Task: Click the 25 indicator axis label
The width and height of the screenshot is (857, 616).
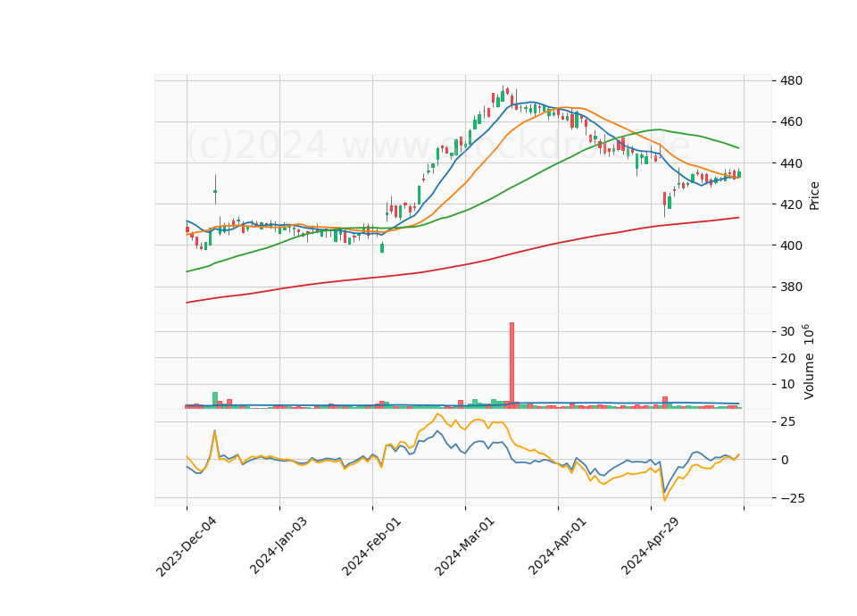Action: click(x=787, y=422)
